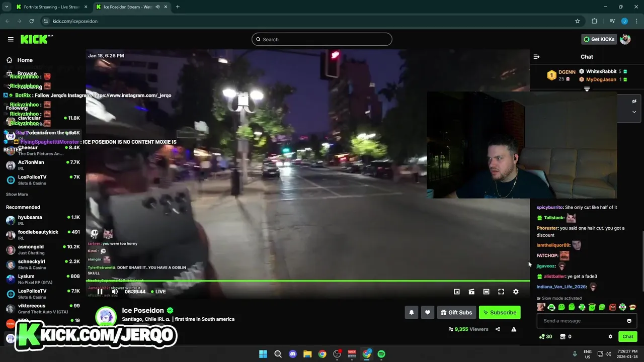644x362 pixels.
Task: Open the emoji picker in chat input
Action: pos(629,321)
